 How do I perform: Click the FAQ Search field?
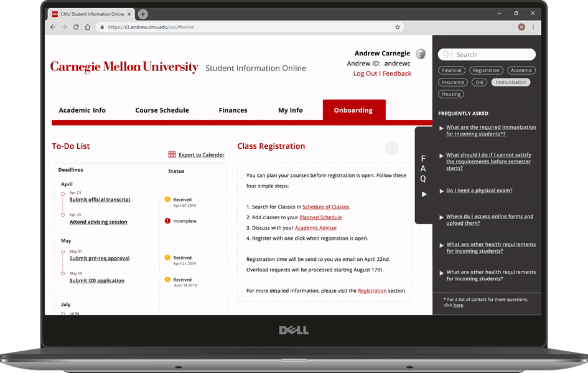tap(487, 54)
